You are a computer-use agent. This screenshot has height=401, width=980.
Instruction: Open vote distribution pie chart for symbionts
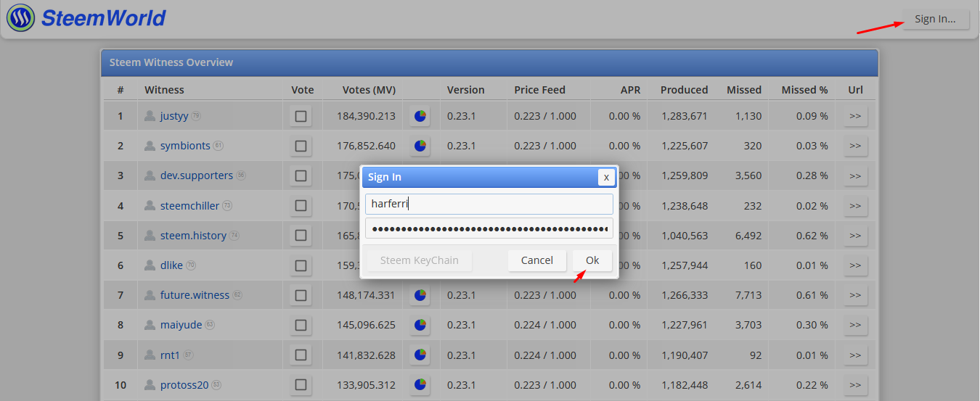click(x=420, y=146)
